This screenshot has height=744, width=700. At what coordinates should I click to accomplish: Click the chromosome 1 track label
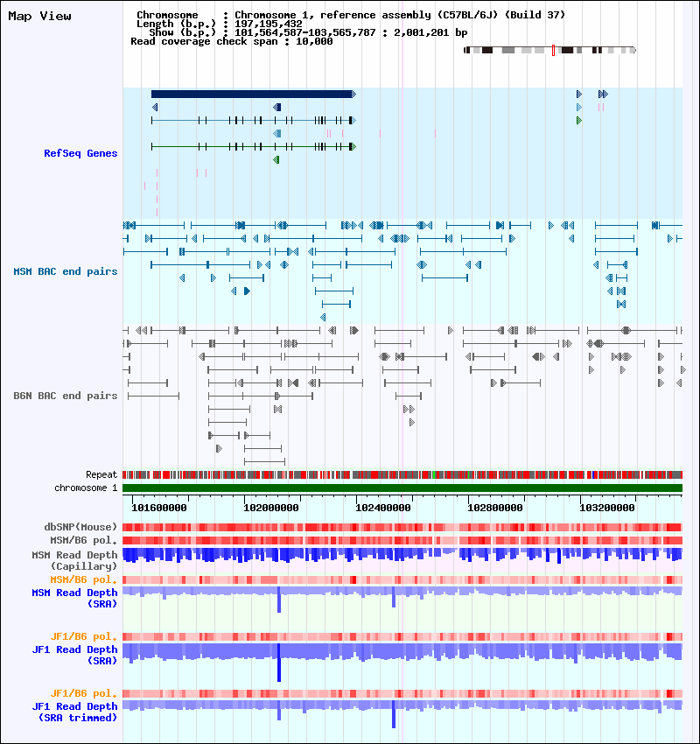pyautogui.click(x=86, y=488)
